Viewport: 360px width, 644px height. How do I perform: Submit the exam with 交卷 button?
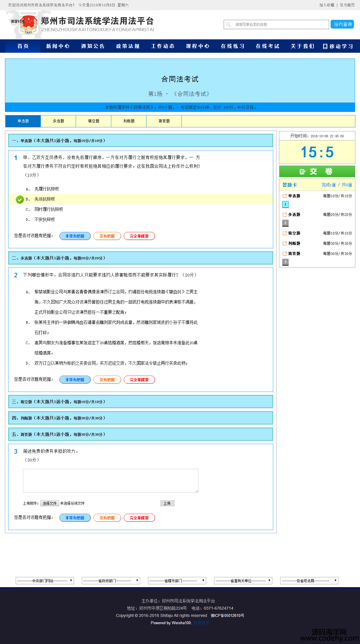pos(317,171)
